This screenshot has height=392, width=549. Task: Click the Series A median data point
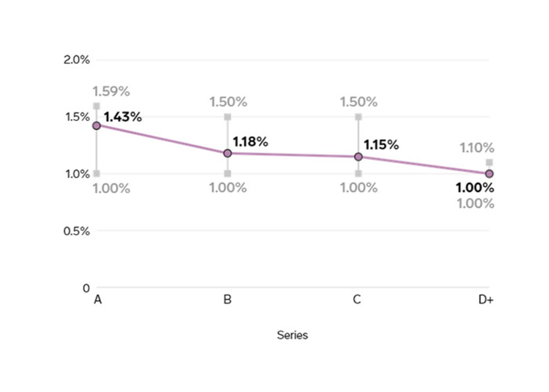[97, 126]
